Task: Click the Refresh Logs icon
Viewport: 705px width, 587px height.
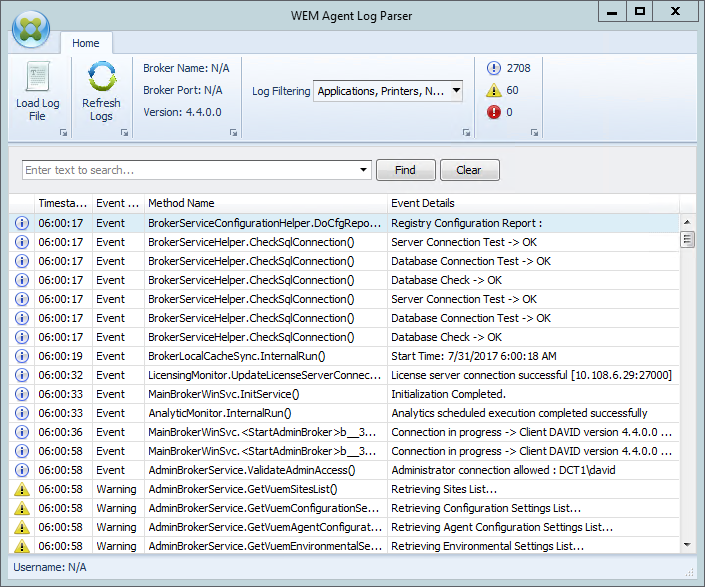Action: coord(101,78)
